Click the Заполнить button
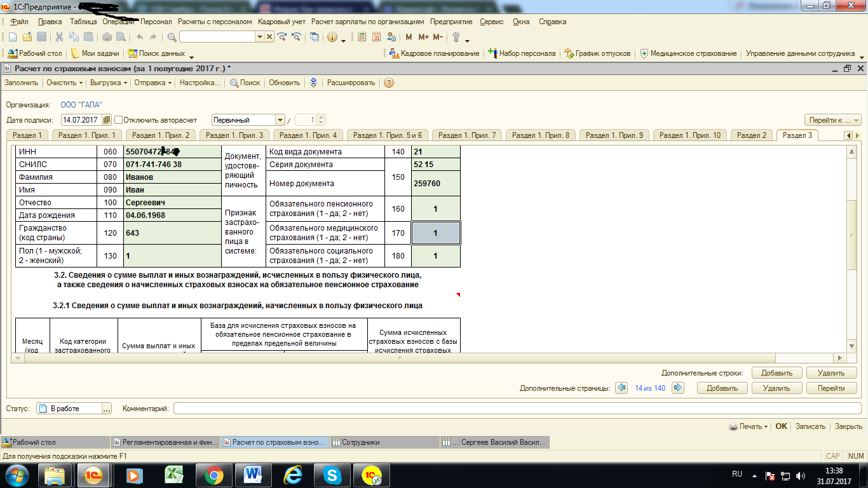This screenshot has height=488, width=868. click(x=21, y=83)
